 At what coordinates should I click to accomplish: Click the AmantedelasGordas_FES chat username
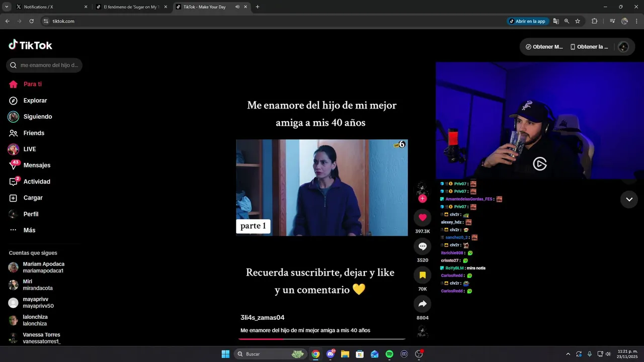coord(469,199)
